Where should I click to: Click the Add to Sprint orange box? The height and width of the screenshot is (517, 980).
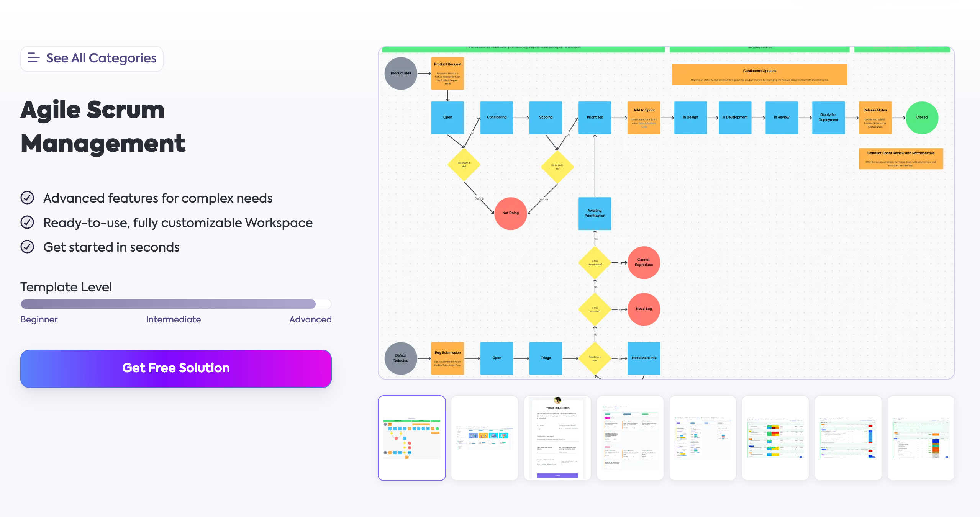point(644,118)
